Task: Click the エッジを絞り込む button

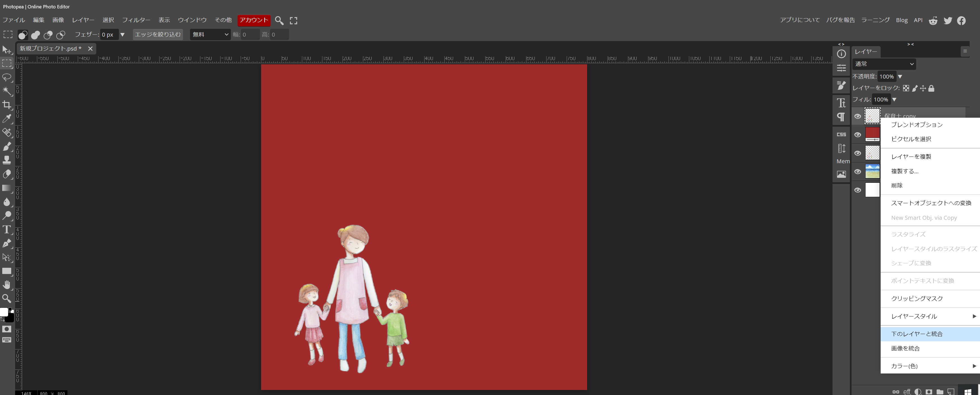Action: pyautogui.click(x=158, y=35)
